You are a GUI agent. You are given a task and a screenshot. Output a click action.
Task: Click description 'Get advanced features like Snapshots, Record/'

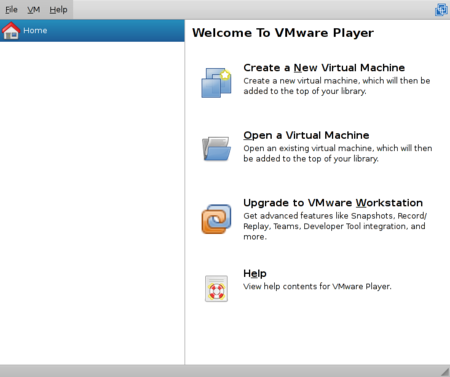tap(335, 216)
